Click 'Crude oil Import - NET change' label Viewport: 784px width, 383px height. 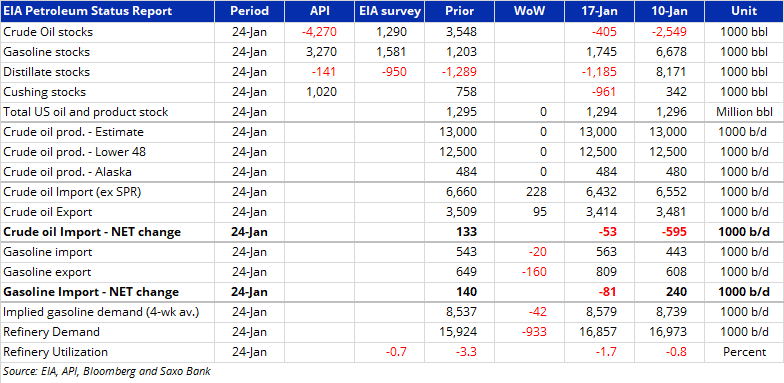tap(92, 232)
